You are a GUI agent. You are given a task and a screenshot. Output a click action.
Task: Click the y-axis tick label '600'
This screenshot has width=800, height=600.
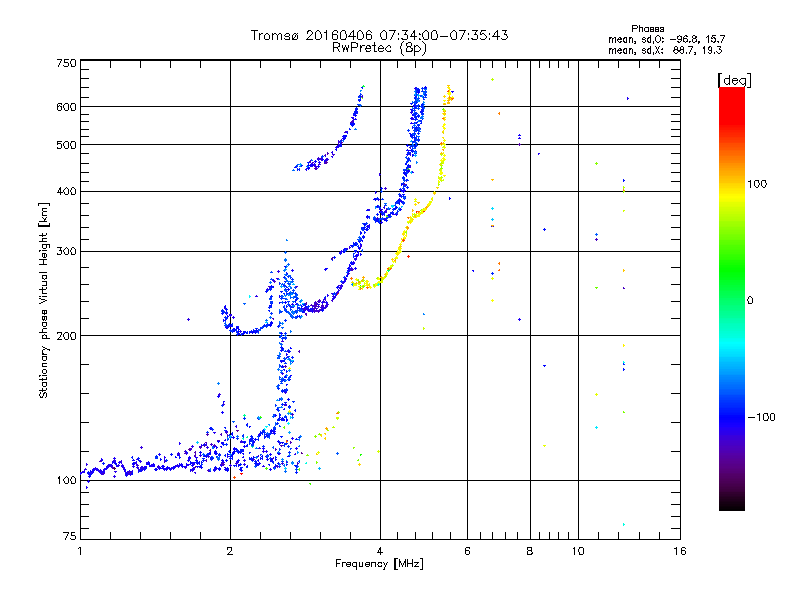pos(66,107)
